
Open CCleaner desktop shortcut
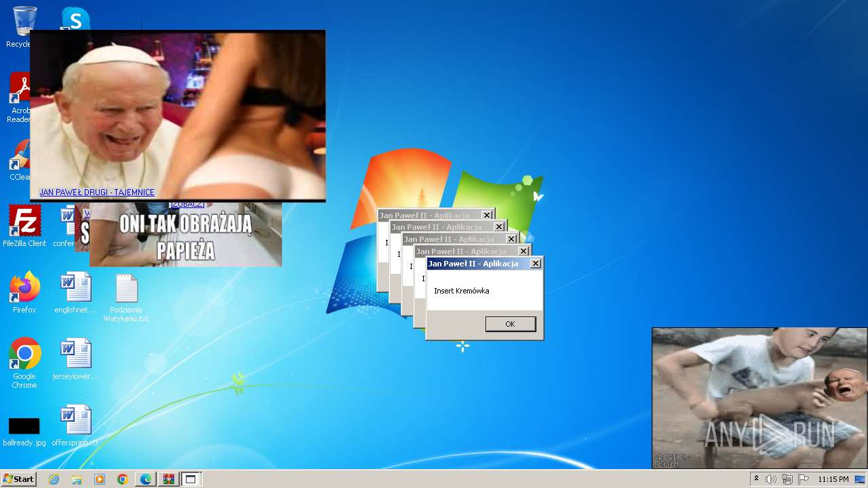click(20, 160)
